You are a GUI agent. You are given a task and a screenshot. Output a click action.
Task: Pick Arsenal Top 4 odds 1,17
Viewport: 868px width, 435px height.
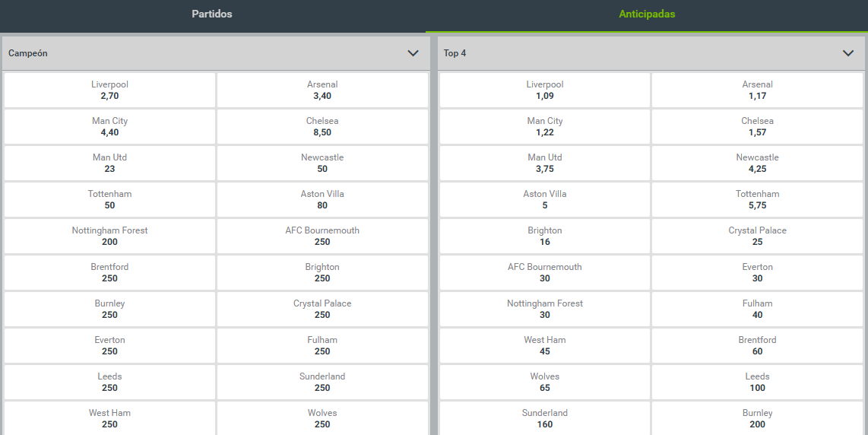pyautogui.click(x=757, y=90)
